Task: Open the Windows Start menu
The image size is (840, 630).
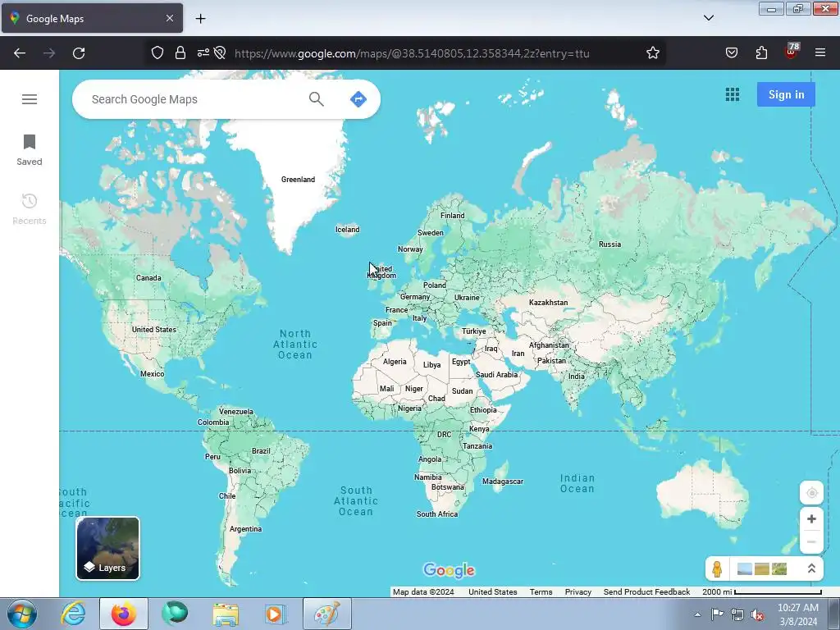Action: pyautogui.click(x=21, y=614)
